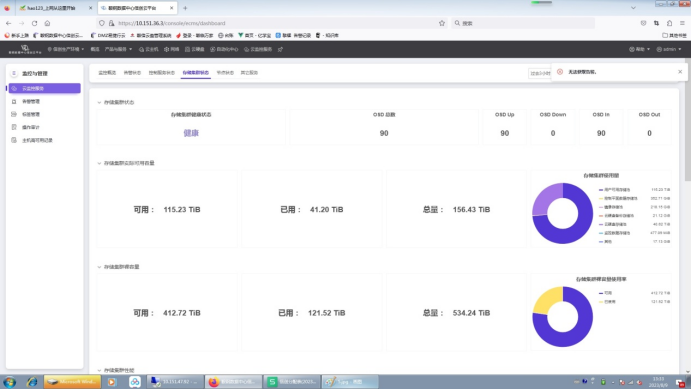Image resolution: width=692 pixels, height=389 pixels.
Task: Open 网络 in the dark navigation bar
Action: (172, 49)
